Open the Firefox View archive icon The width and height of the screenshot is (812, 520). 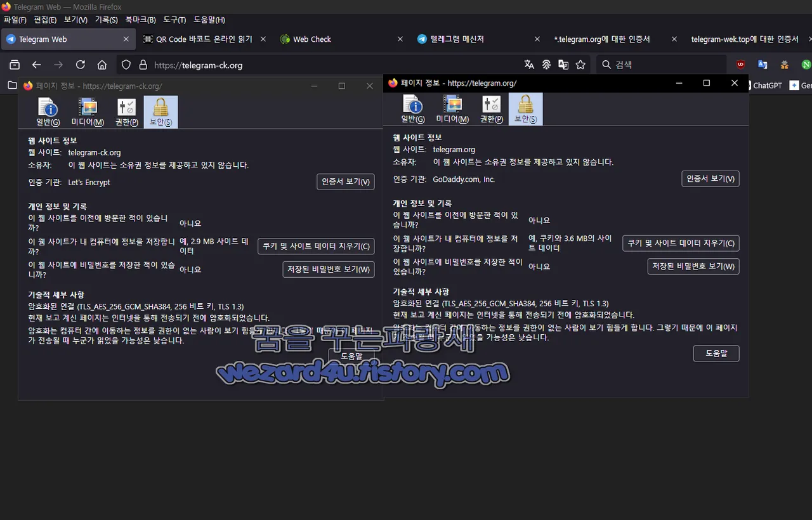point(15,65)
